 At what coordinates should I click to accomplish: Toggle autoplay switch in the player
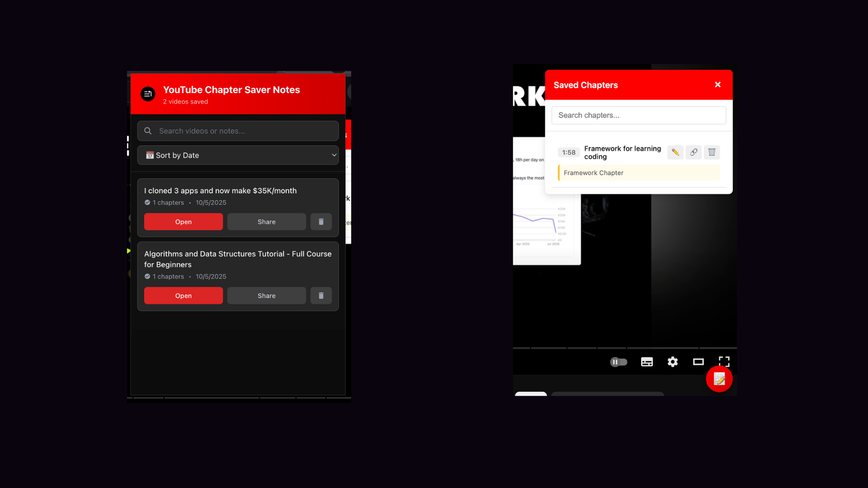[618, 361]
